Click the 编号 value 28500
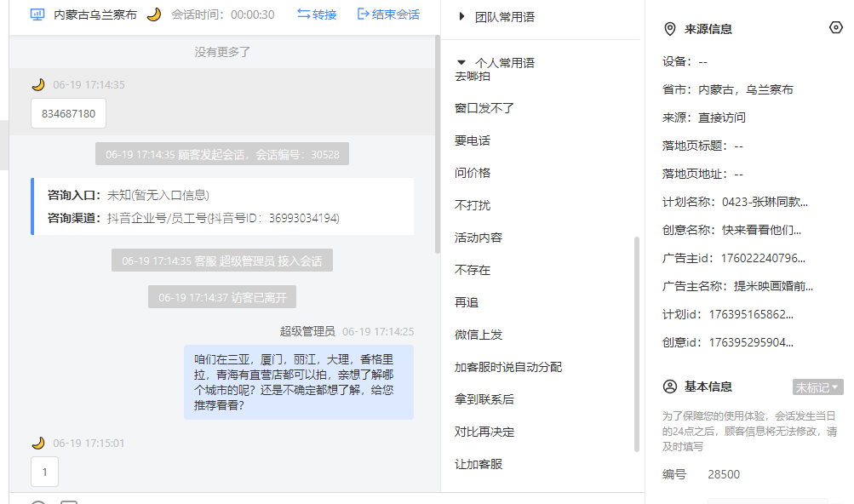The width and height of the screenshot is (854, 504). 724,474
